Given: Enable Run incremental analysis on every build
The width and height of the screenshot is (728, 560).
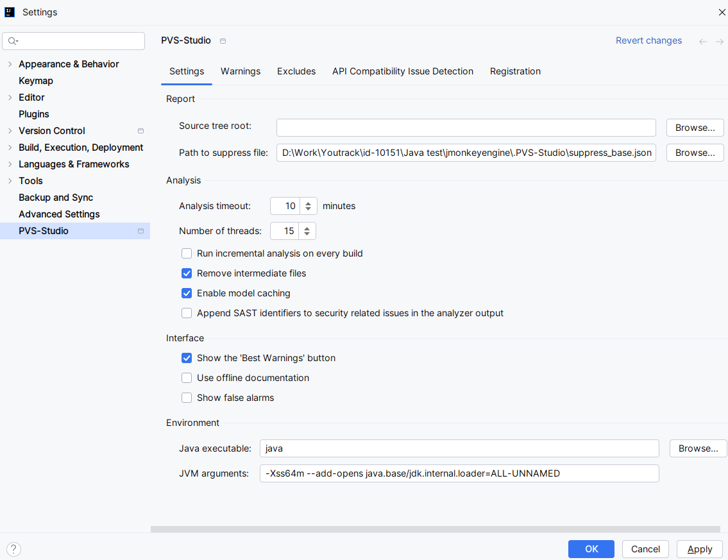Looking at the screenshot, I should click(187, 253).
